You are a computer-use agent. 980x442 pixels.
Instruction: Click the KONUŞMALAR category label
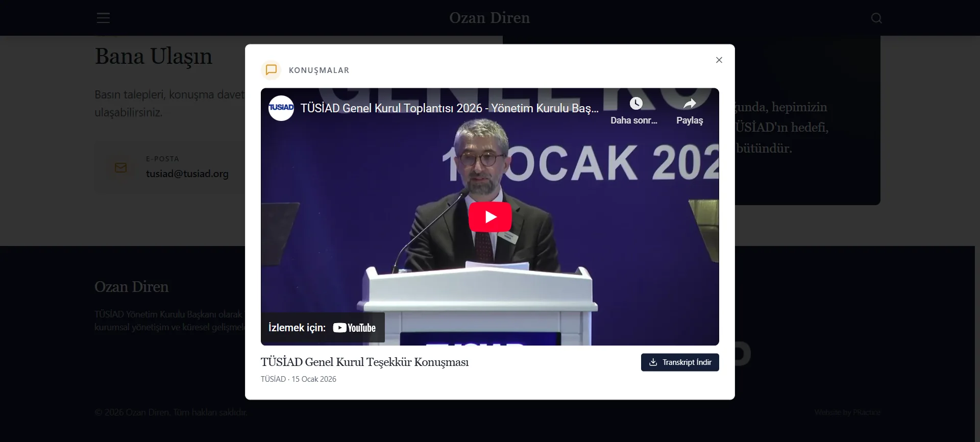(319, 70)
